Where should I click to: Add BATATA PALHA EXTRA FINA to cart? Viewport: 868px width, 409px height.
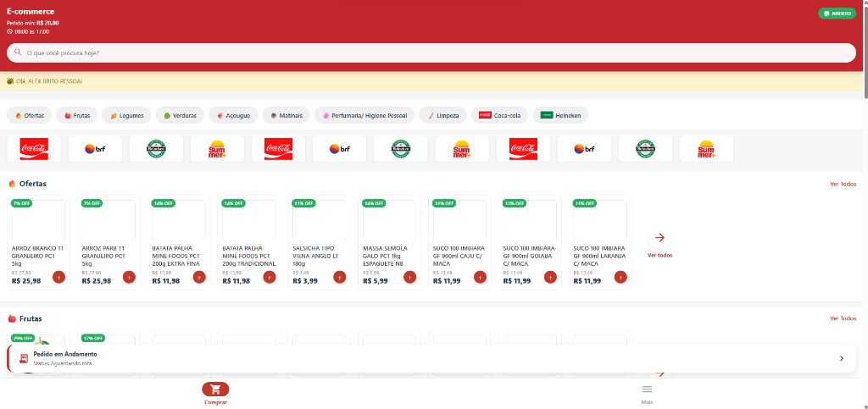tap(199, 277)
